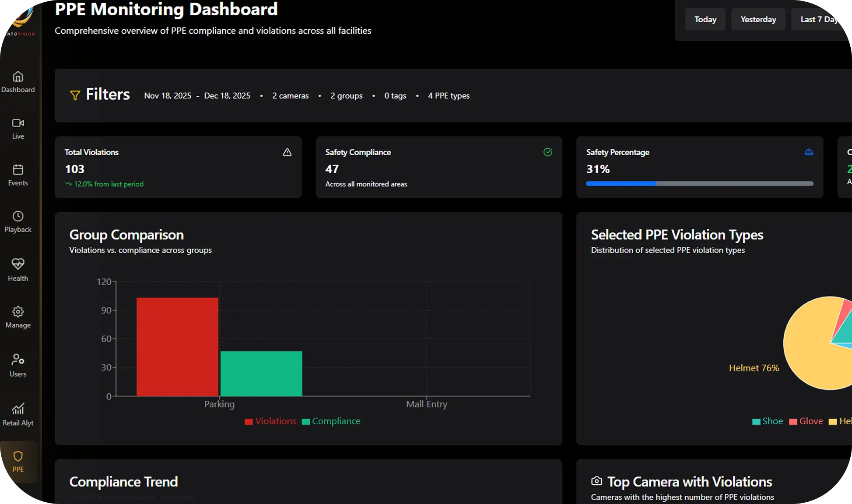The image size is (852, 504).
Task: Click the Last 7 Days button
Action: [819, 19]
